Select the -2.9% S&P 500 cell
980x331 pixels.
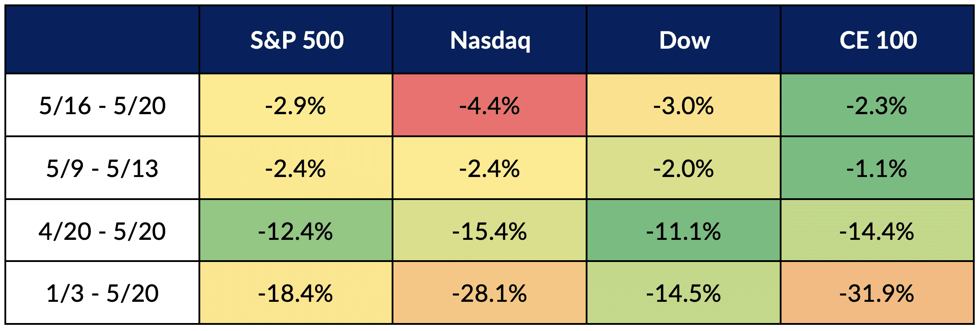pyautogui.click(x=296, y=106)
